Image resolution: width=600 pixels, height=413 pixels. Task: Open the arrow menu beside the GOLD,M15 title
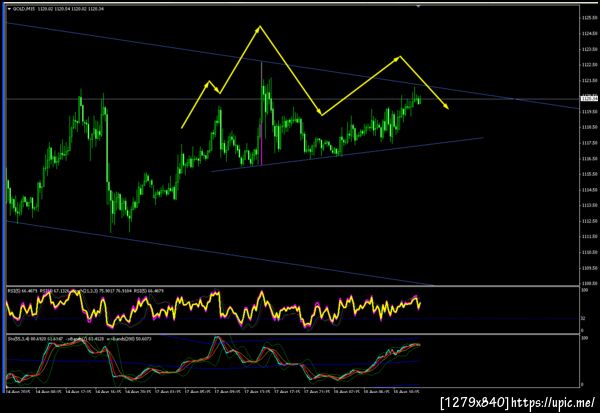tap(10, 8)
